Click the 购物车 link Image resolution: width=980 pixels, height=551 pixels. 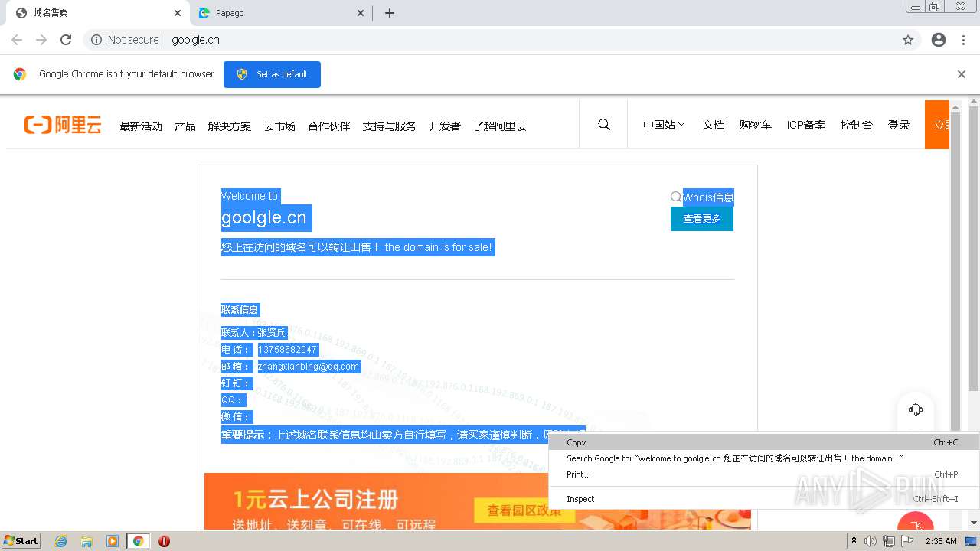click(x=756, y=125)
